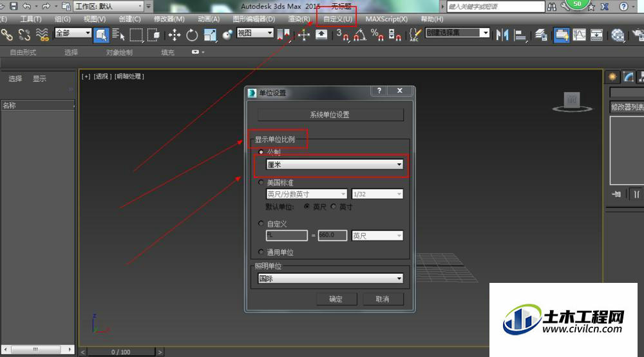Click the time slider showing 0 / 100

[121, 352]
